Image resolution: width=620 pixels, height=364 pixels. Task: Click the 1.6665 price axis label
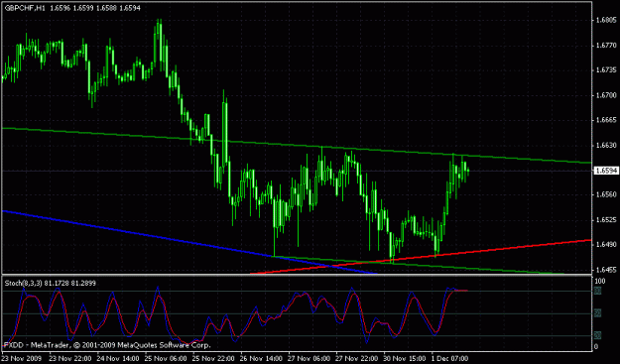coord(606,120)
